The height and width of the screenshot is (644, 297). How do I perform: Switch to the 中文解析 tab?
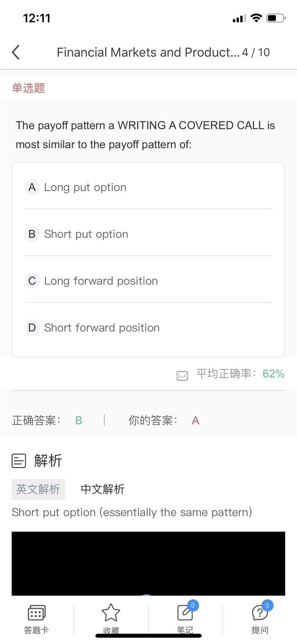102,489
